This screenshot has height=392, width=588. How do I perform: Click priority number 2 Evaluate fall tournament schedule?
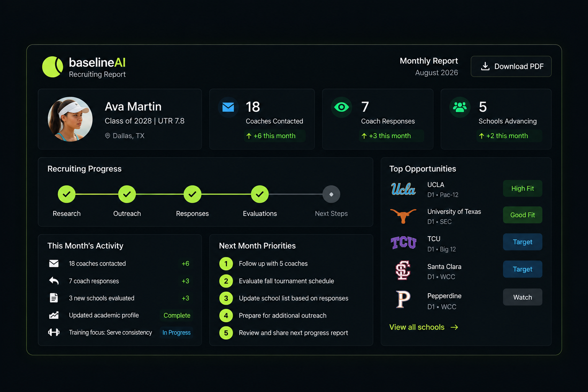[x=226, y=281]
